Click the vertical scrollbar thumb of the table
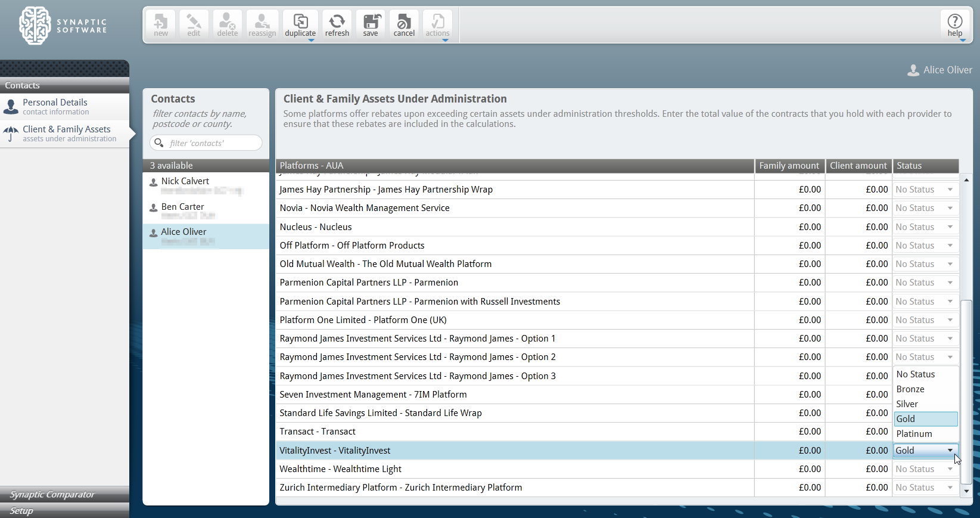This screenshot has width=980, height=518. tap(967, 392)
